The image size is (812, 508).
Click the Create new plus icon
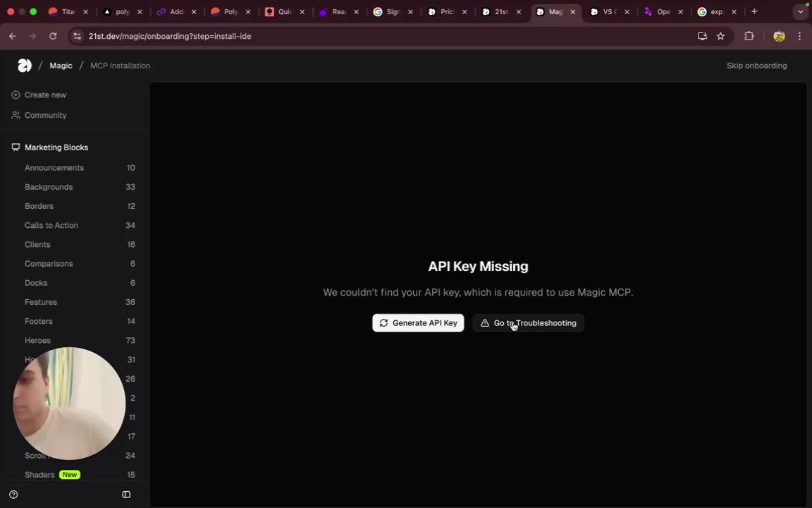click(16, 95)
